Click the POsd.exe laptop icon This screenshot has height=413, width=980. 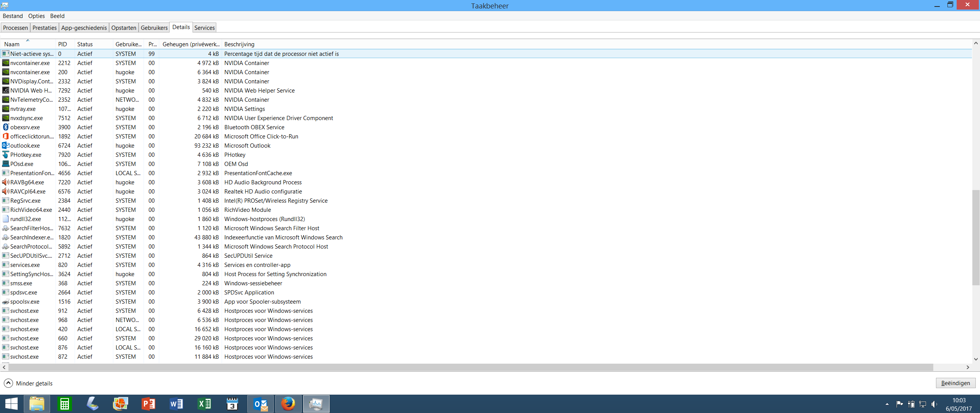tap(6, 164)
